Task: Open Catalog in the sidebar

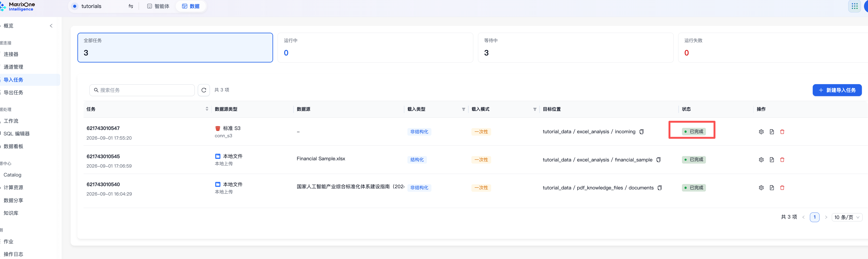Action: pyautogui.click(x=12, y=175)
